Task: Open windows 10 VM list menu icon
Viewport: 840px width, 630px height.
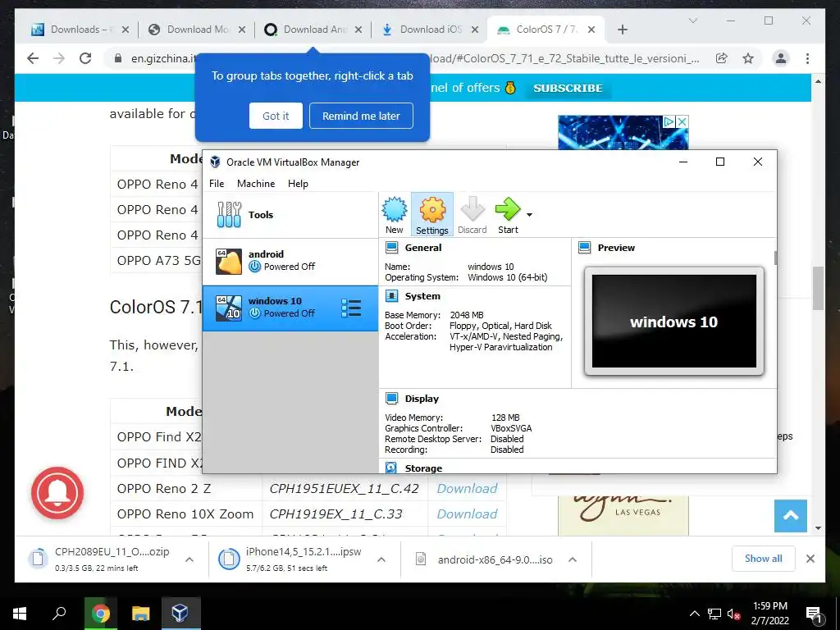Action: [351, 308]
